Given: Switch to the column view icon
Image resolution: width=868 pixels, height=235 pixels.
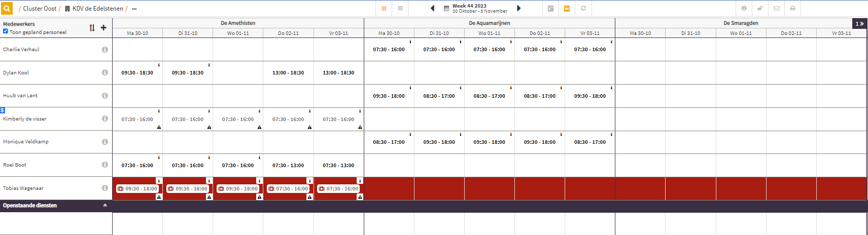Looking at the screenshot, I should coord(384,9).
